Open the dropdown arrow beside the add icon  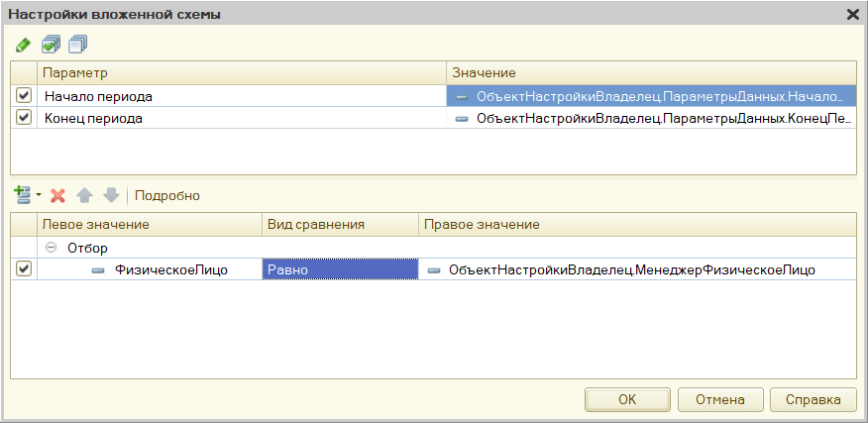coord(39,195)
